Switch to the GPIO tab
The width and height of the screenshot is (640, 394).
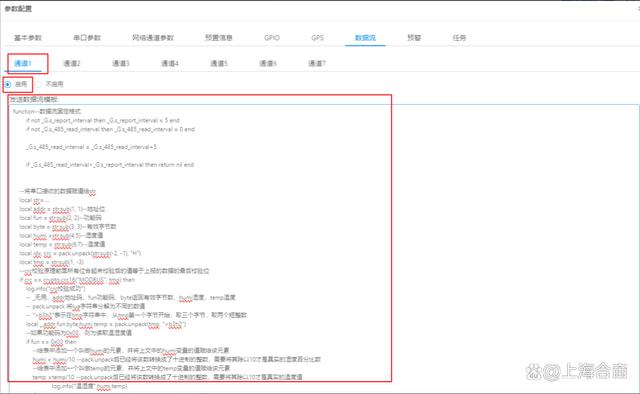[x=272, y=38]
